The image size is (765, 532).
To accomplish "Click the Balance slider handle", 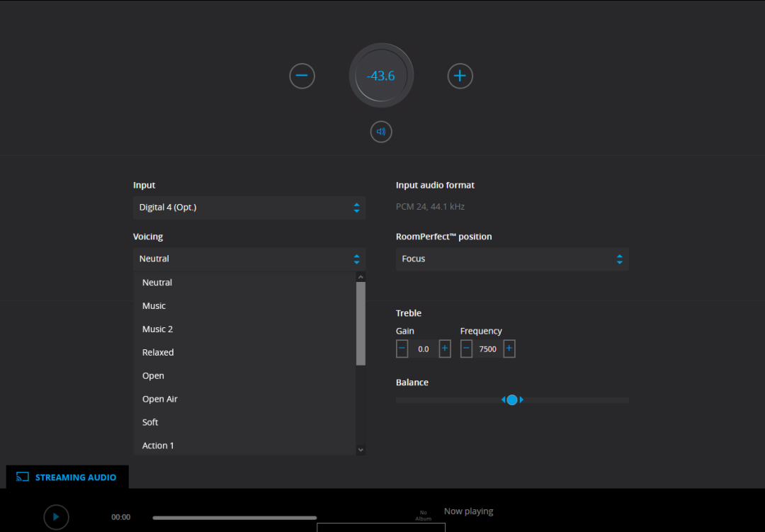I will pos(512,400).
